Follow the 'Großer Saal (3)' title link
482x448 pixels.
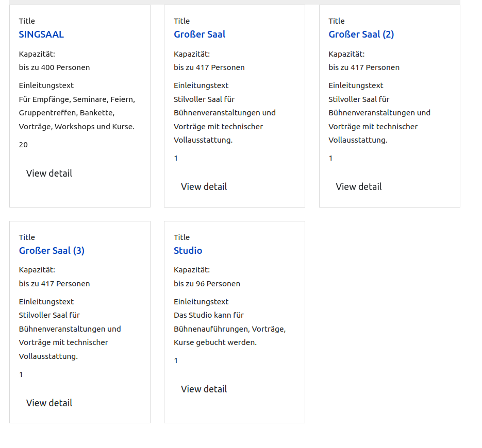pyautogui.click(x=52, y=251)
